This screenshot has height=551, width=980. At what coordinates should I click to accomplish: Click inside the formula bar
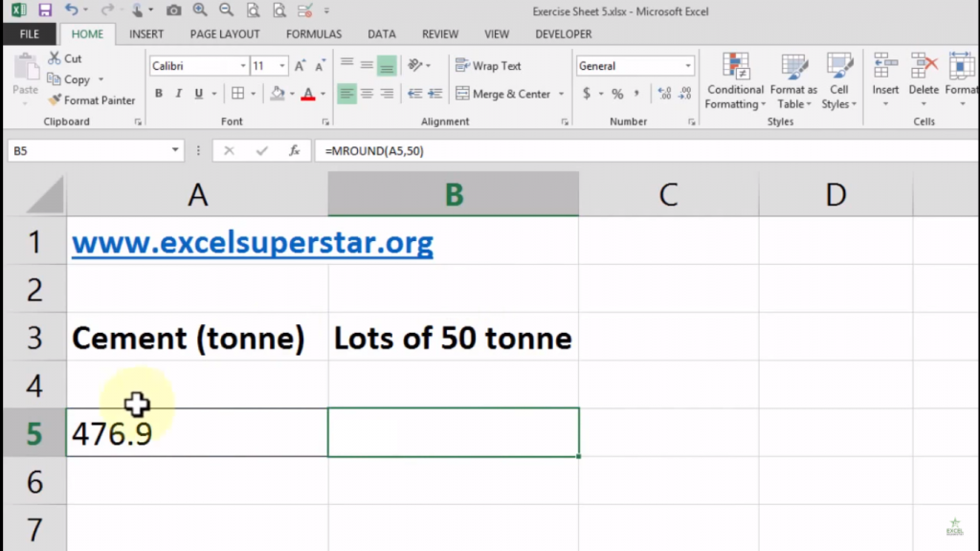point(431,150)
